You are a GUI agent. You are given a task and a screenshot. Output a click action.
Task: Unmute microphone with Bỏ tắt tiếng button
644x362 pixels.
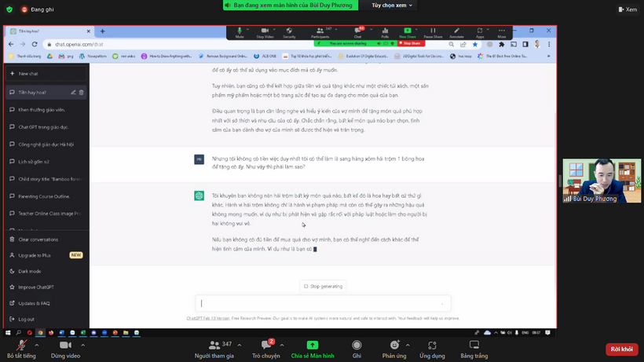click(21, 349)
